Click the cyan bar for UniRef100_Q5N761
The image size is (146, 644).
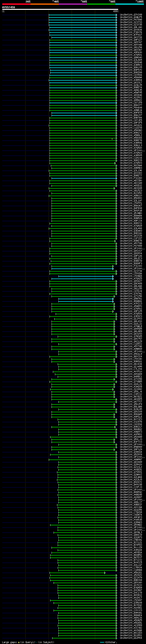point(86,299)
